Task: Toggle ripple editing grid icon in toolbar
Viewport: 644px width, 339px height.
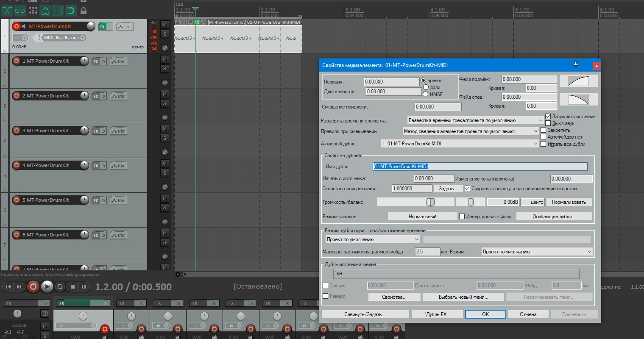Action: click(33, 10)
